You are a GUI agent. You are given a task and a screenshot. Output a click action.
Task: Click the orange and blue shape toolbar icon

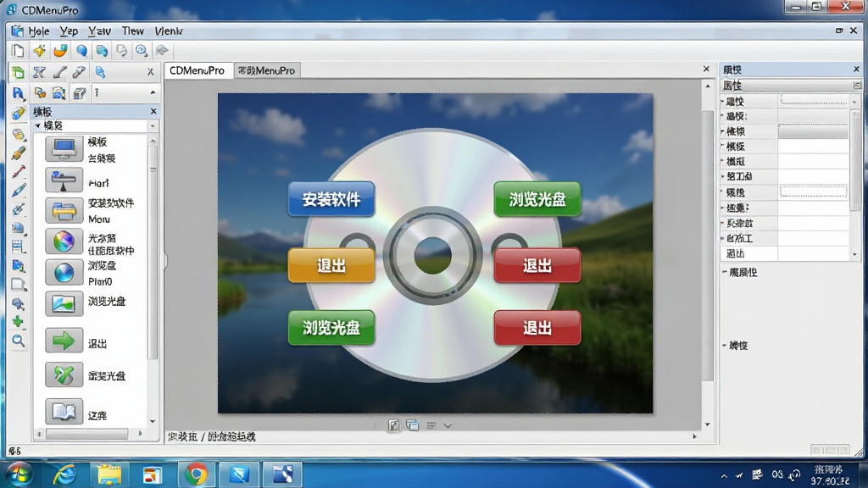coord(60,51)
